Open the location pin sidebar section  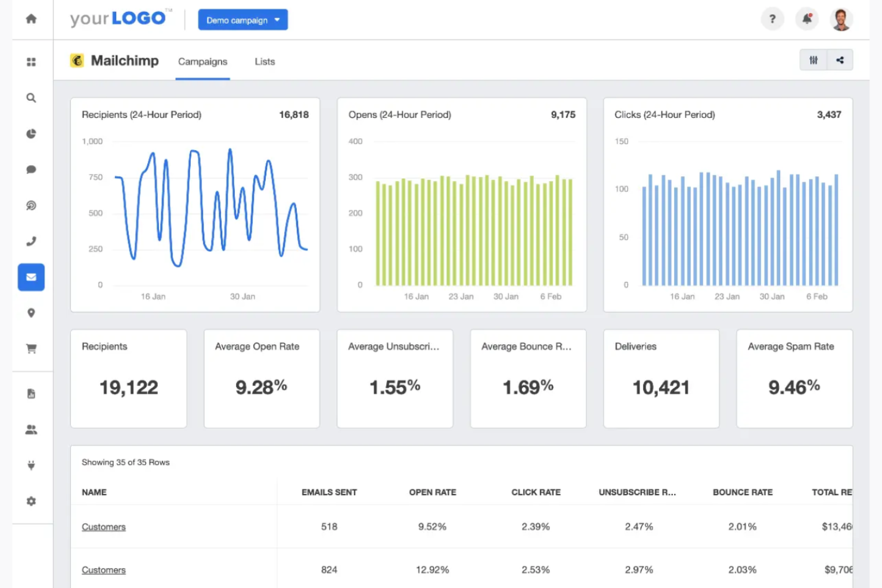31,312
